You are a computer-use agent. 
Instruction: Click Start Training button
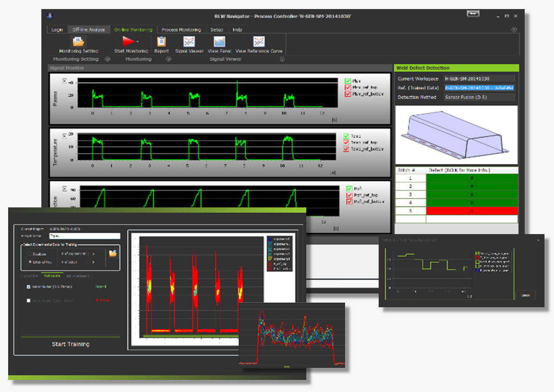click(x=71, y=344)
